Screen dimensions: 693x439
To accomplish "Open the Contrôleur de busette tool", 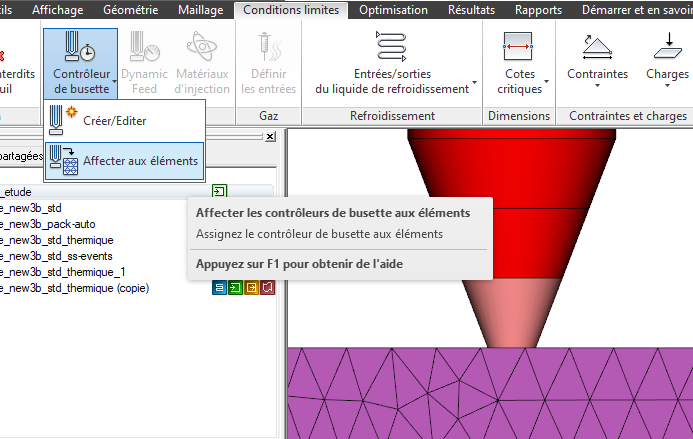I will click(80, 62).
